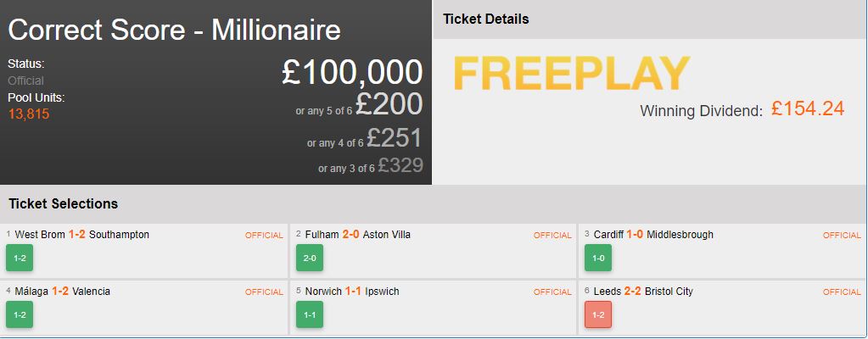Select the Ticket Details header
Screen dimensions: 868x339
click(486, 19)
